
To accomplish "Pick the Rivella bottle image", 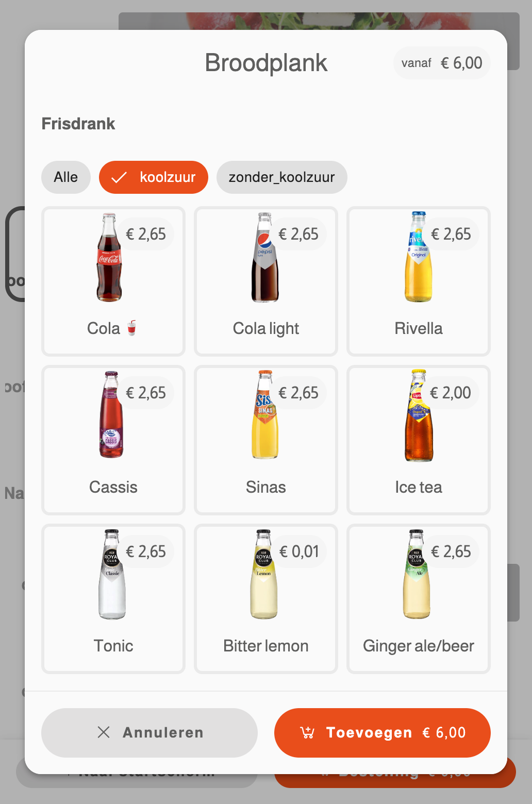I will pos(418,258).
